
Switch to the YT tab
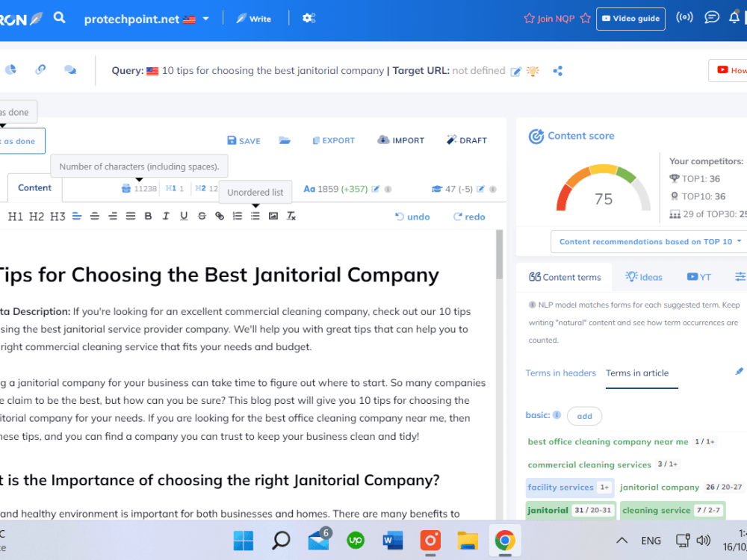coord(699,277)
